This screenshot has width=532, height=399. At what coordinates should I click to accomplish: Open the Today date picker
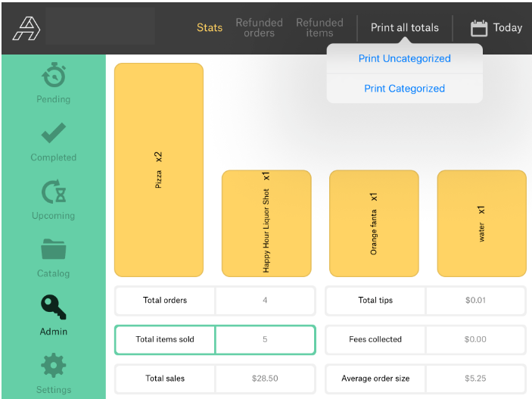pyautogui.click(x=507, y=28)
